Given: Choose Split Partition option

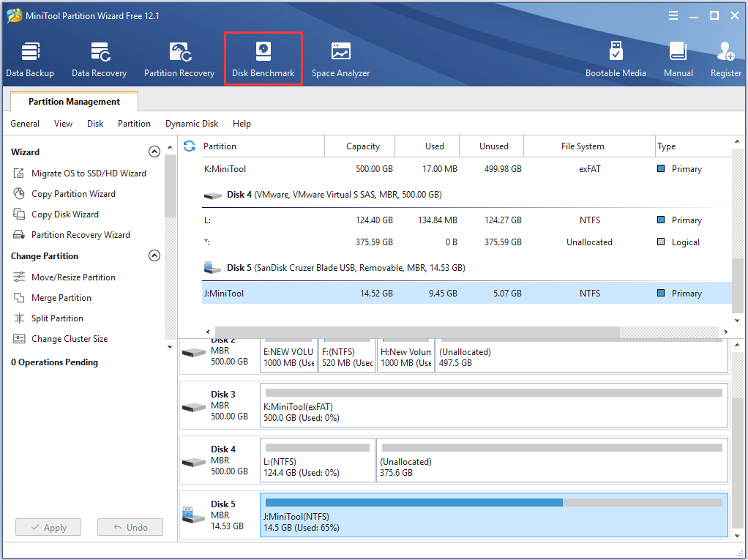Looking at the screenshot, I should (x=57, y=318).
